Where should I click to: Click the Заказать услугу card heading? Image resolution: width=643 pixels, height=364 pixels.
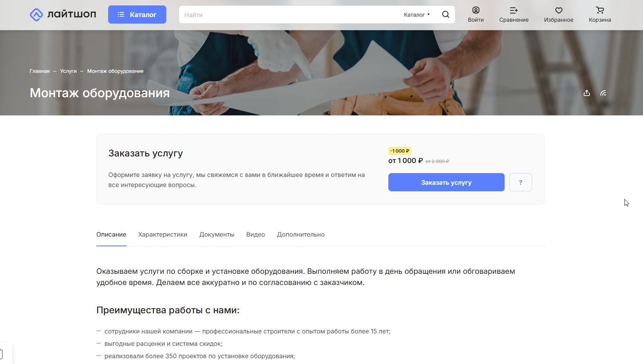145,153
